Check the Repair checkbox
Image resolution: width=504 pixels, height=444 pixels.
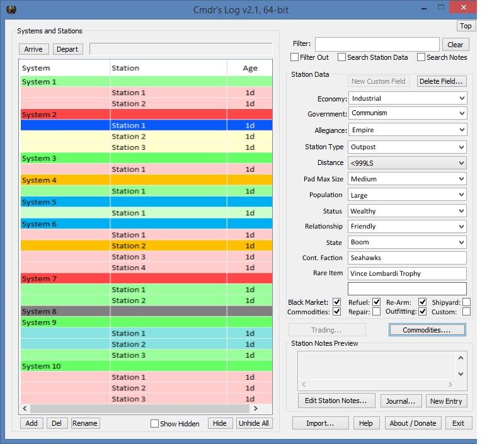point(376,312)
